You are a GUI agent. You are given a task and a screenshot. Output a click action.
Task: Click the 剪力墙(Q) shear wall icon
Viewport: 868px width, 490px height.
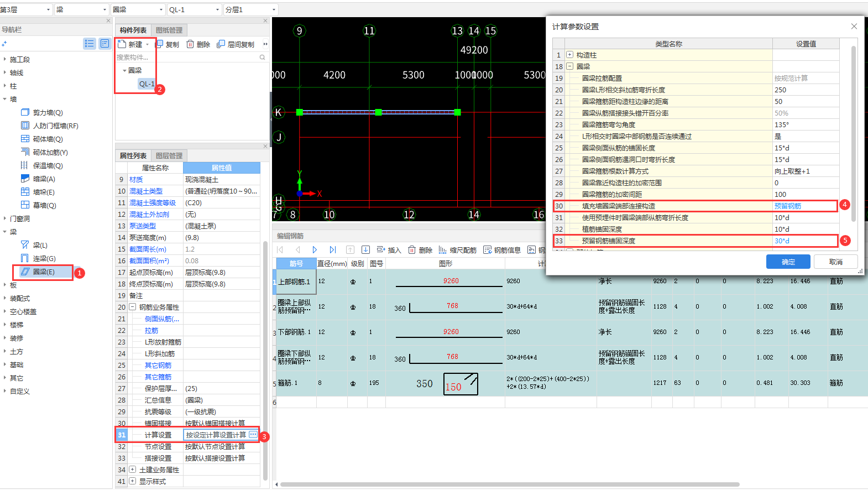point(25,112)
